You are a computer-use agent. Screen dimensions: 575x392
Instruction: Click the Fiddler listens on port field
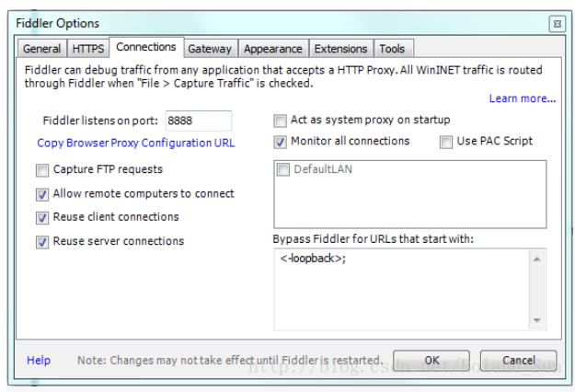[199, 121]
